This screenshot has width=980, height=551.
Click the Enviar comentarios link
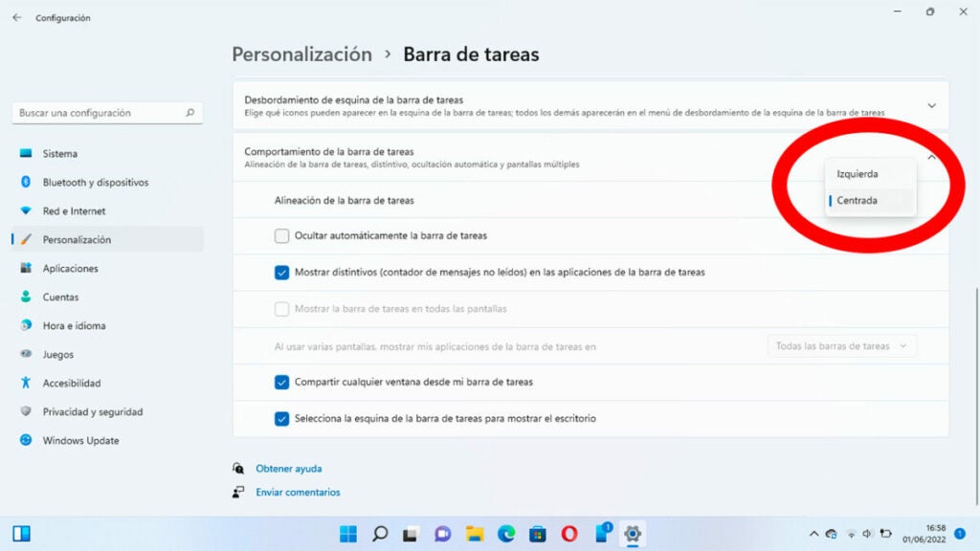(x=298, y=493)
